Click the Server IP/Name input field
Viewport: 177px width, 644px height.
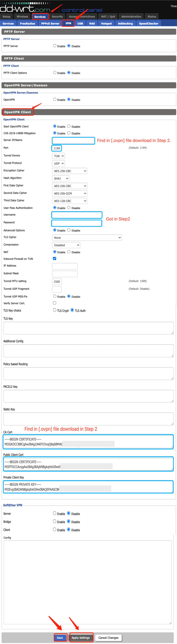point(73,140)
